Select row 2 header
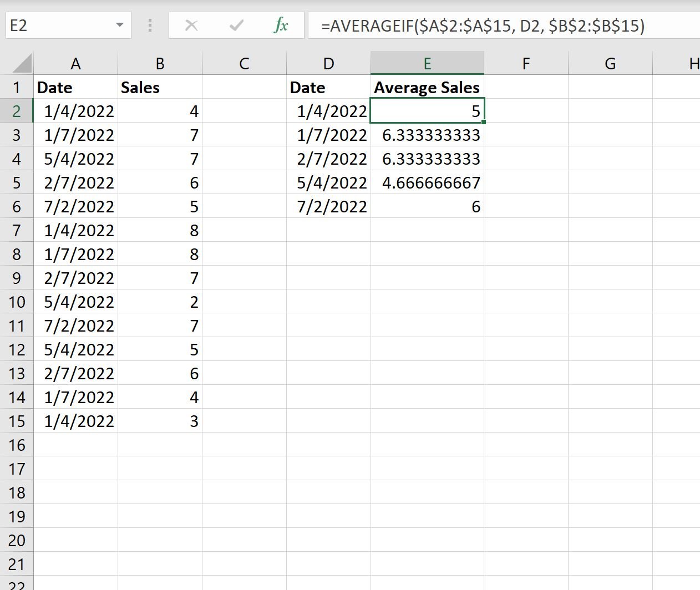 click(17, 111)
